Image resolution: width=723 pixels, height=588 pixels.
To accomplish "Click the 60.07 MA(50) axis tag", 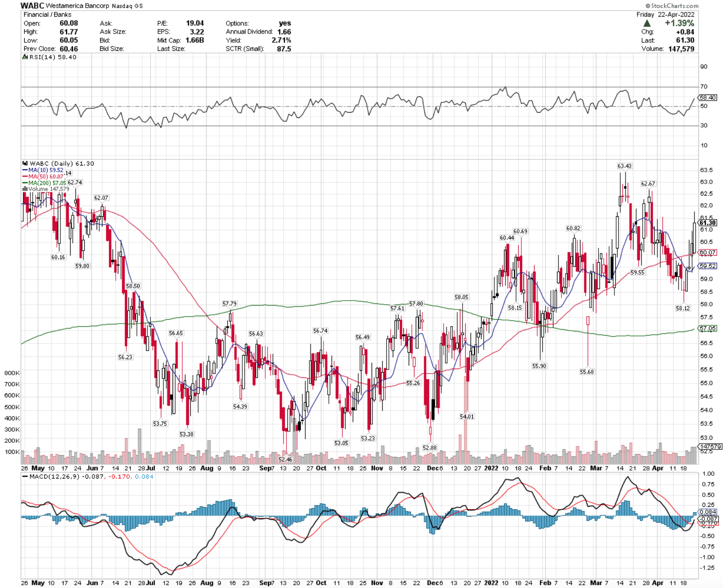I will click(x=708, y=253).
